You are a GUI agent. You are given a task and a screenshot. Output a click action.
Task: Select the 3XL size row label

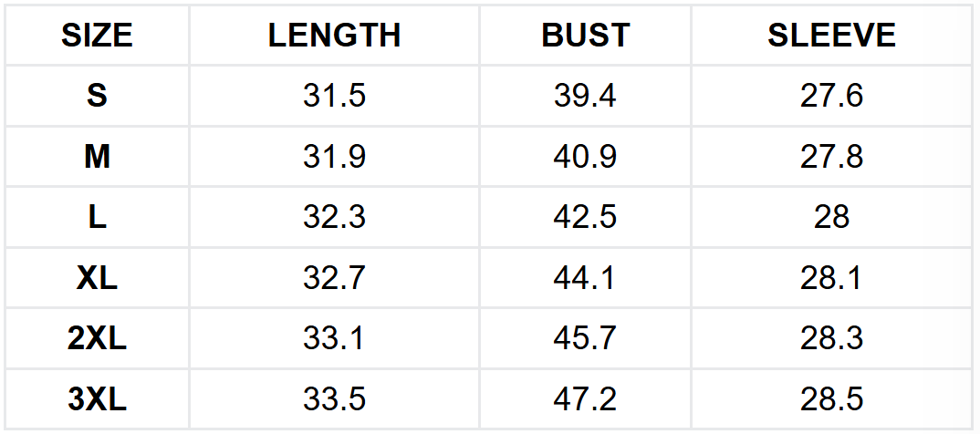(x=97, y=399)
